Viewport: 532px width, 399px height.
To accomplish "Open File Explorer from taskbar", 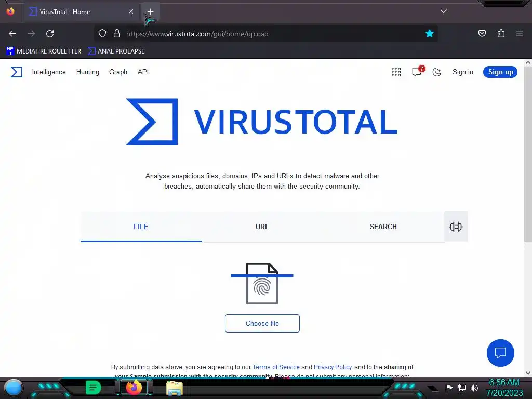I will point(175,388).
